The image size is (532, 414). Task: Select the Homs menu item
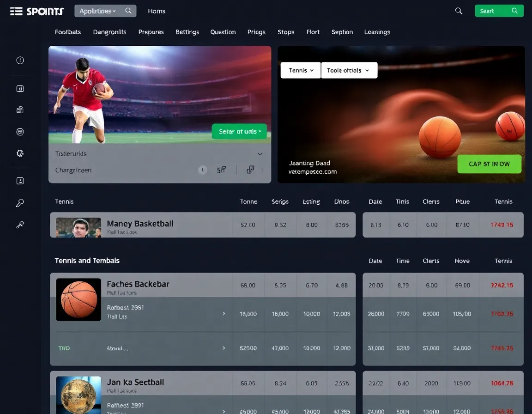(x=157, y=11)
